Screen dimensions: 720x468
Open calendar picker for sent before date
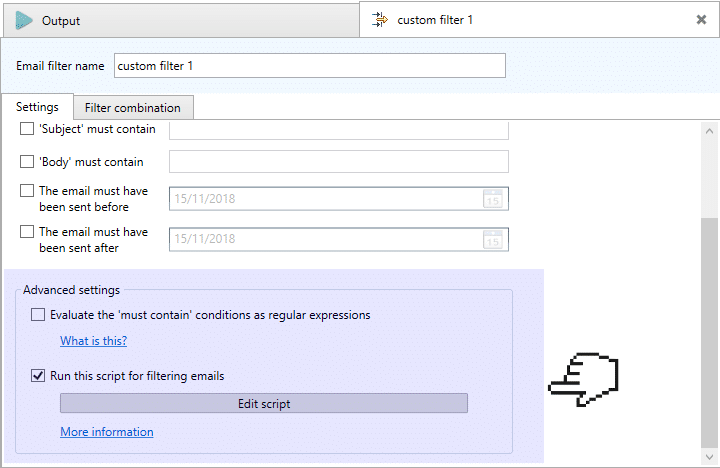[x=493, y=199]
